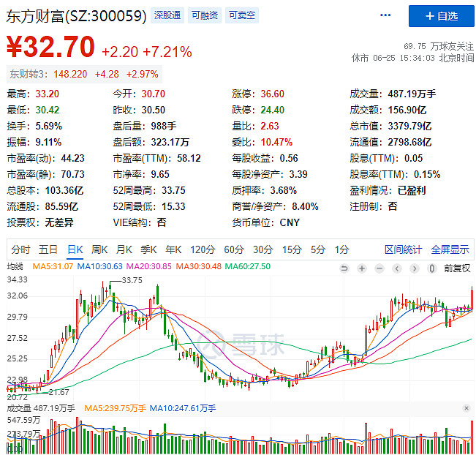This screenshot has height=455, width=476.
Task: Click the latest red volume bar
Action: coord(472,437)
